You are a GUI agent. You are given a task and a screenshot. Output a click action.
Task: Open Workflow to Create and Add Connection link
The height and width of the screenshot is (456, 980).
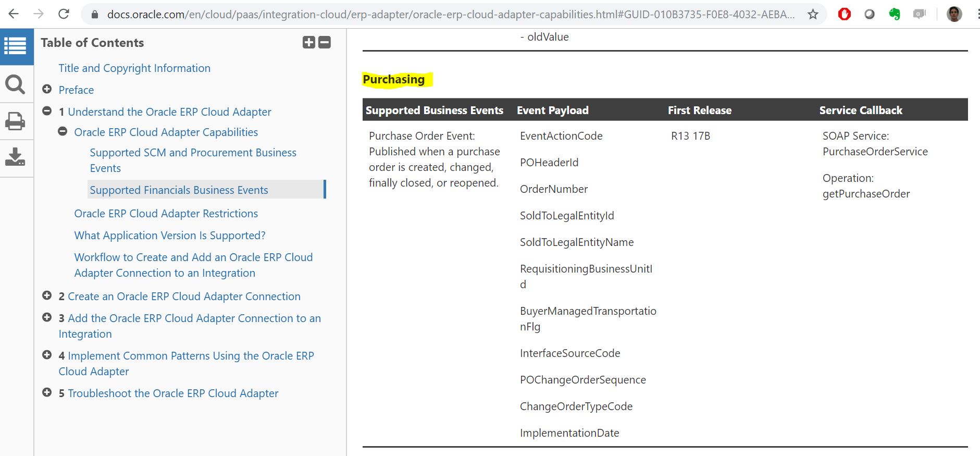coord(193,265)
